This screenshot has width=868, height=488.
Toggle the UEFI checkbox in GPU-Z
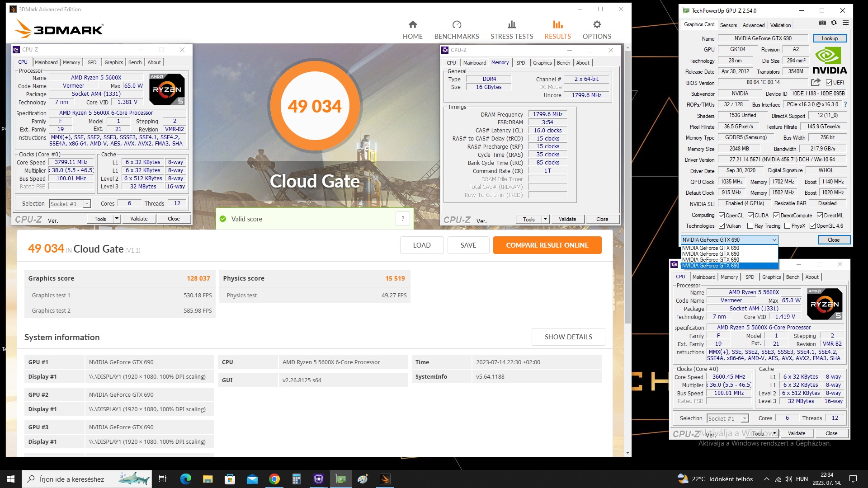pos(829,83)
